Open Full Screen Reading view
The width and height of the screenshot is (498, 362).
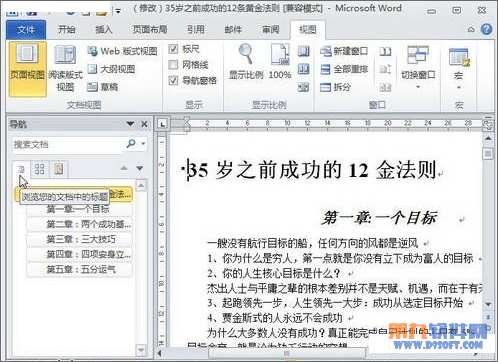click(65, 69)
